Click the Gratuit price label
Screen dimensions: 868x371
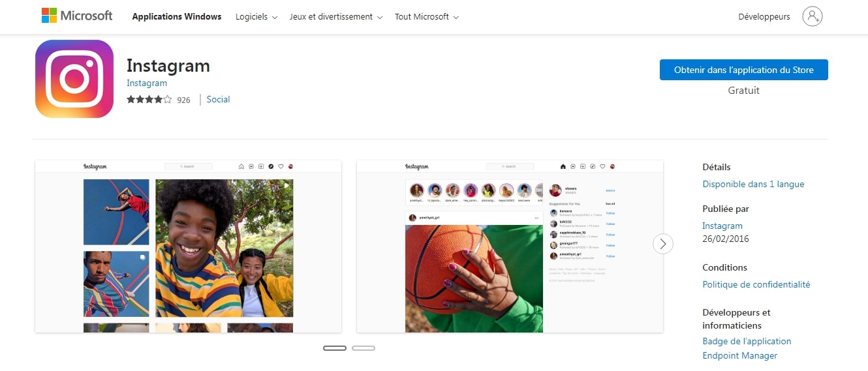click(744, 91)
